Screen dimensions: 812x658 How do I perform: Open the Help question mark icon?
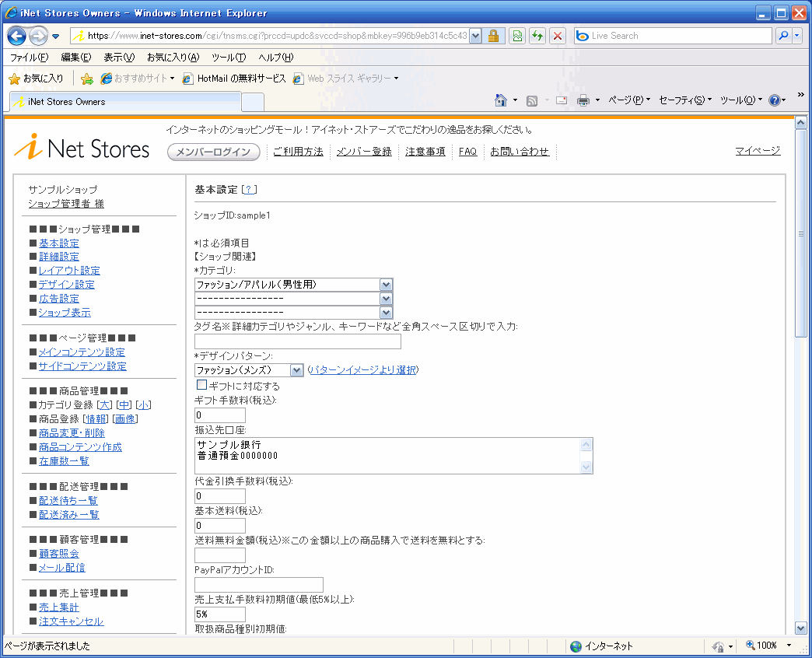point(774,100)
